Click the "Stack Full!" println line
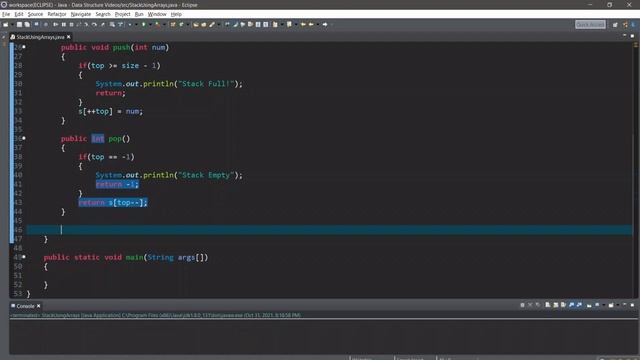The height and width of the screenshot is (360, 640). coord(169,84)
